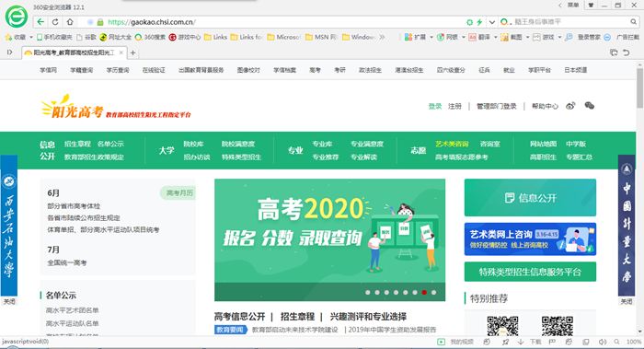644x349 pixels.
Task: Expand the address bar history dropdown arrow
Action: pos(491,22)
